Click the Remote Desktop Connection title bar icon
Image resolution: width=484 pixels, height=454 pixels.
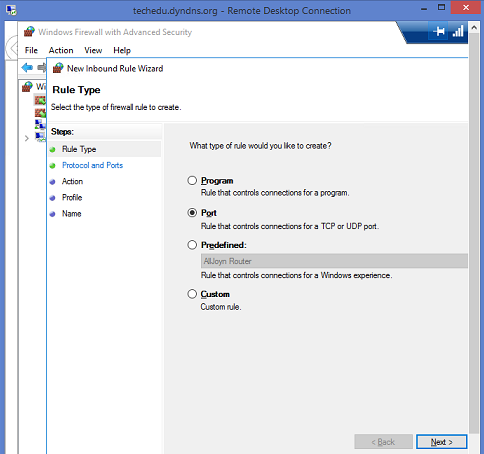tap(11, 10)
